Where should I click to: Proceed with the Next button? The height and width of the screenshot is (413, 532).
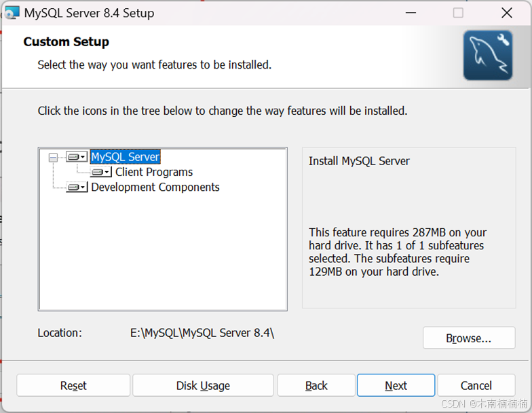(396, 386)
